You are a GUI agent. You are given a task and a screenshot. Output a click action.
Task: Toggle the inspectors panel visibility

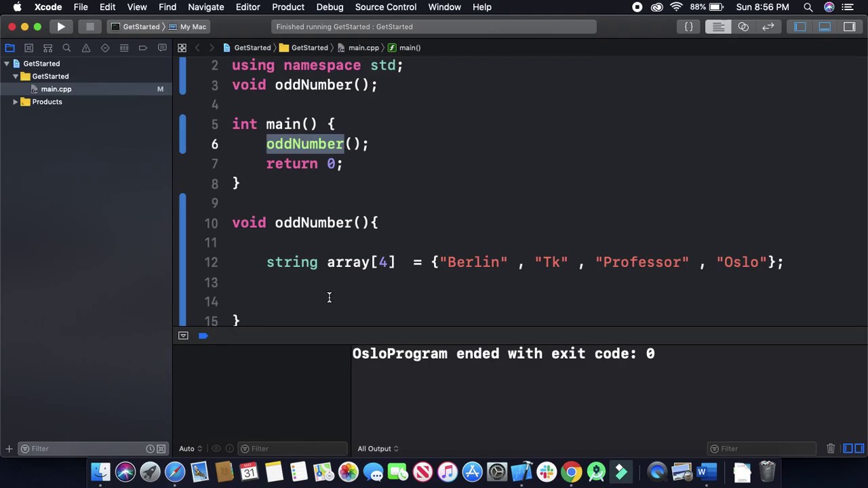pos(850,26)
